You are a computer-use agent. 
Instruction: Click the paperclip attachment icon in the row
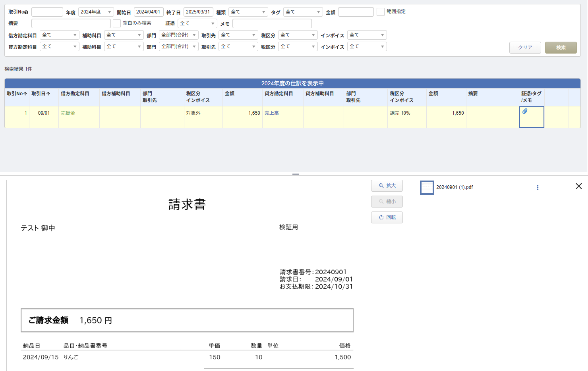click(x=525, y=111)
